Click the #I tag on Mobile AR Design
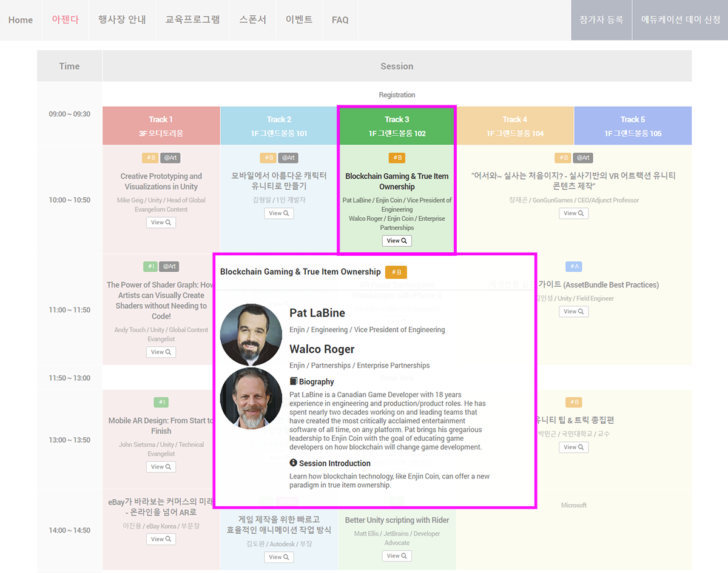Viewport: 728px width, 573px height. (x=161, y=402)
